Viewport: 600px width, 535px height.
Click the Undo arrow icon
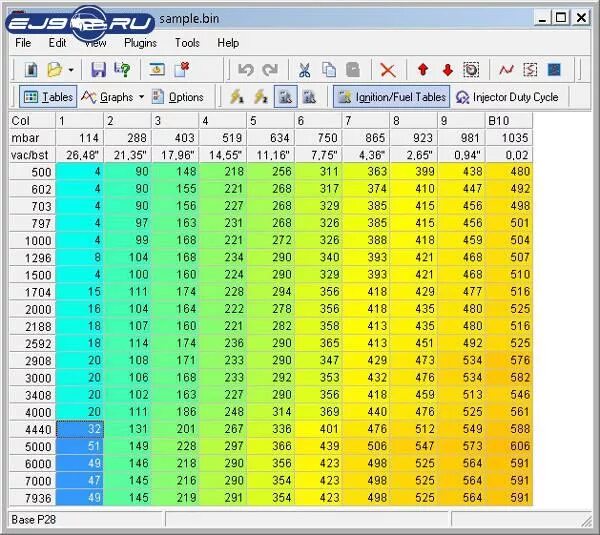pyautogui.click(x=246, y=70)
